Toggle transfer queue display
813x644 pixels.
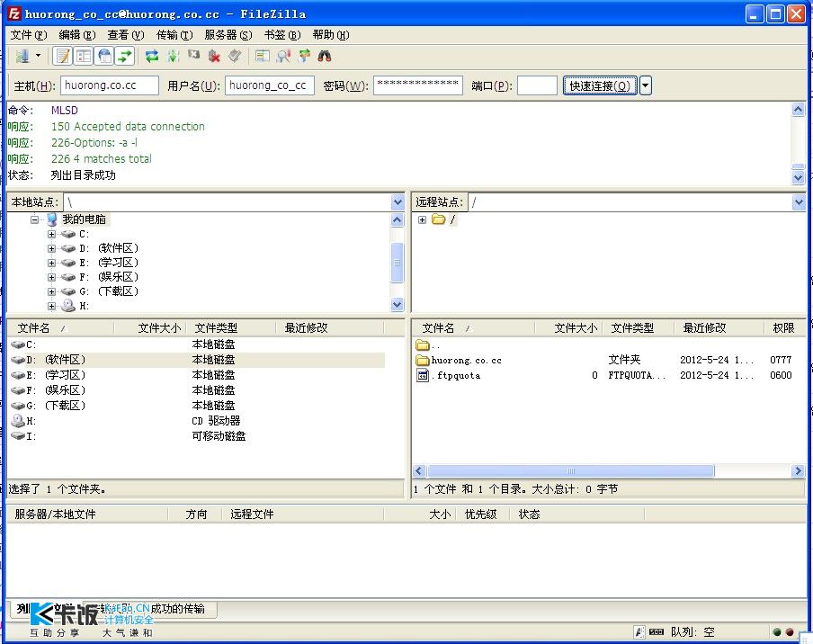point(125,56)
